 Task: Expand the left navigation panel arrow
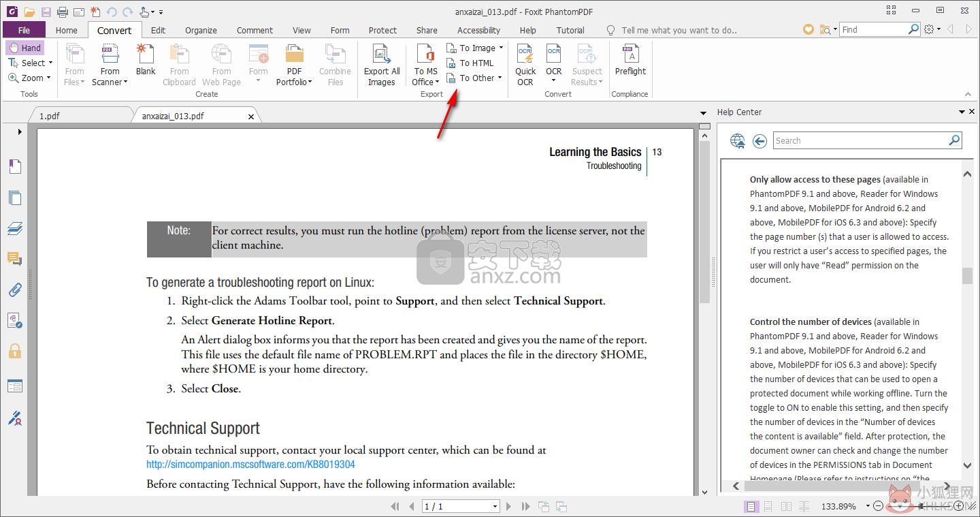[20, 131]
